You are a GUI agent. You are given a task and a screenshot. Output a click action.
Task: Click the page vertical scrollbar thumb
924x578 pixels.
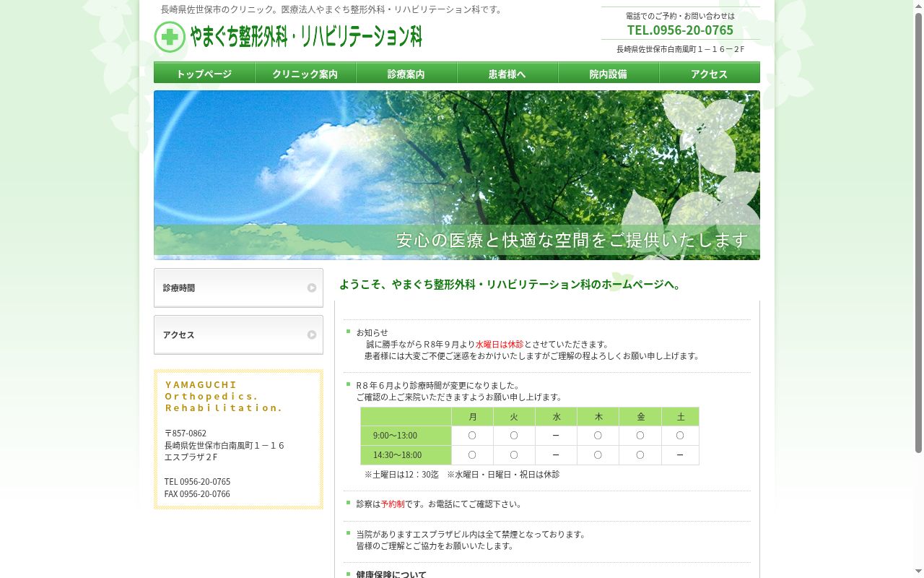[919, 231]
